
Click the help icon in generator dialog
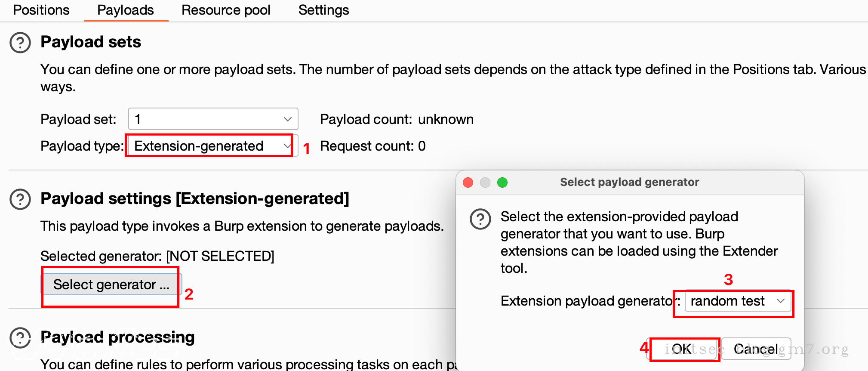[x=480, y=219]
